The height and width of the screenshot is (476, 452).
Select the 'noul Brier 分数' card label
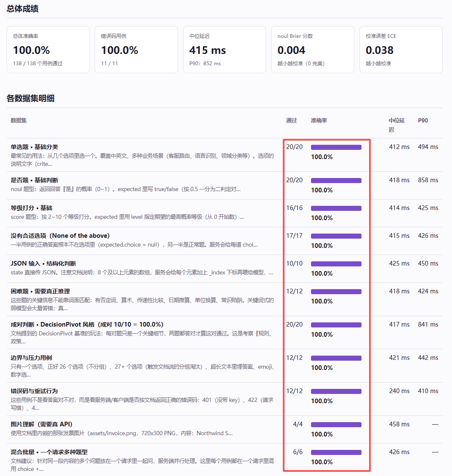pos(295,36)
